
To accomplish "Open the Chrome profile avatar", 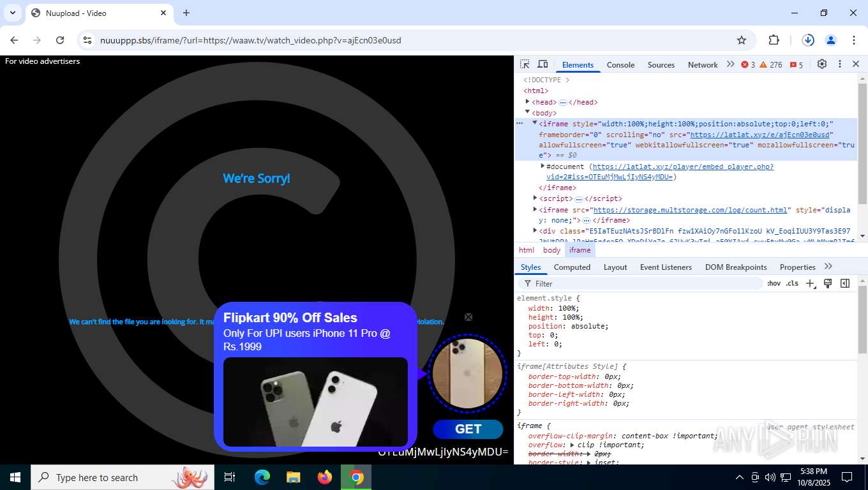I will [831, 40].
